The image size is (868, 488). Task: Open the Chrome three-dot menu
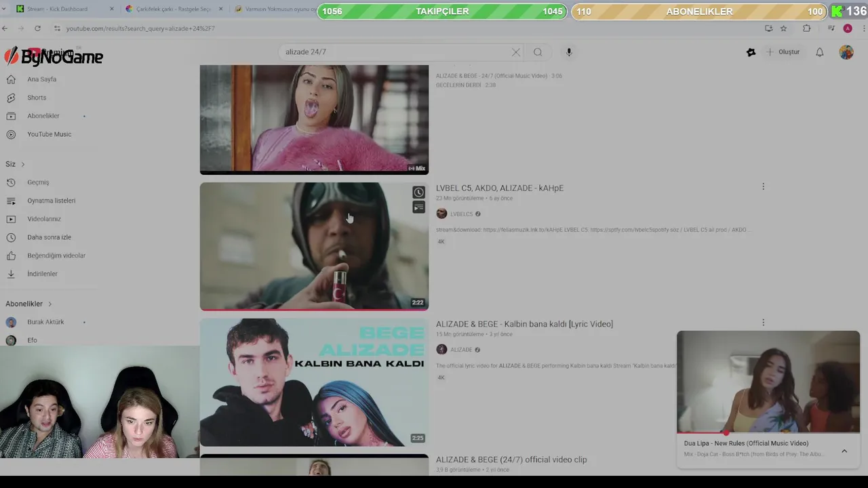click(x=864, y=28)
